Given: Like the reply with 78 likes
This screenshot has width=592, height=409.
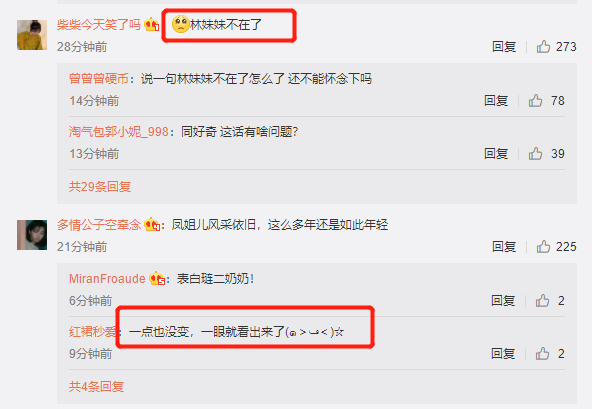Looking at the screenshot, I should coord(535,101).
